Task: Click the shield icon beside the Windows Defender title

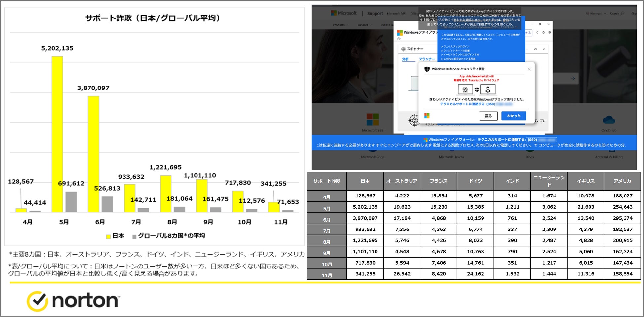Action: [427, 69]
